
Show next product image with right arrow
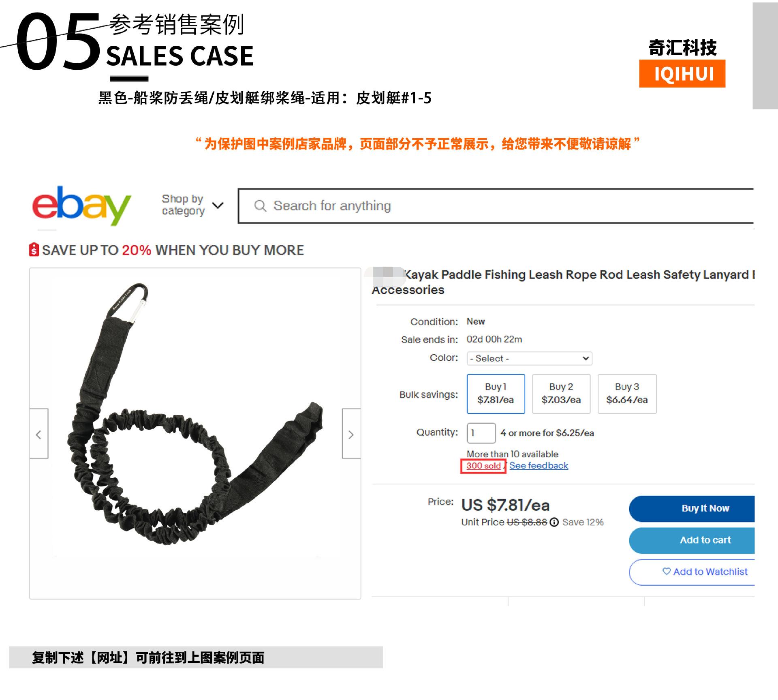pyautogui.click(x=351, y=433)
